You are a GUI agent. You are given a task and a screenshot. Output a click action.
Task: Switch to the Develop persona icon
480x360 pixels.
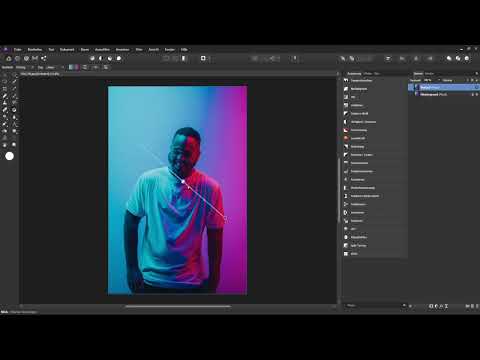click(x=26, y=58)
